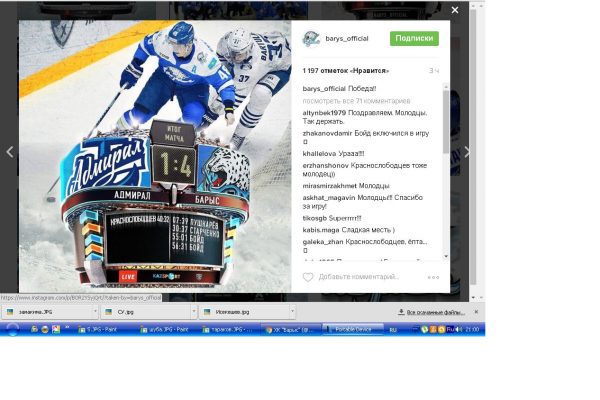This screenshot has height=400, width=600.
Task: Expand third download item dropdown arrow
Action: point(293,312)
